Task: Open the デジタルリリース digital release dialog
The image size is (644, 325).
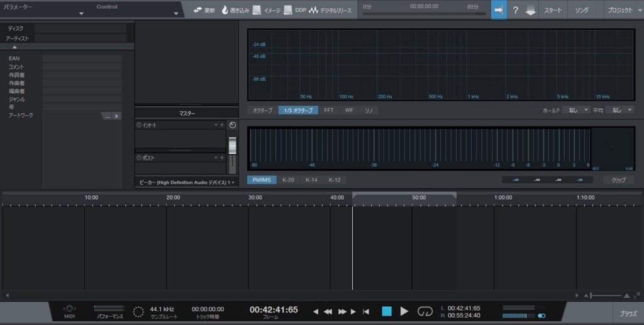Action: coord(330,10)
